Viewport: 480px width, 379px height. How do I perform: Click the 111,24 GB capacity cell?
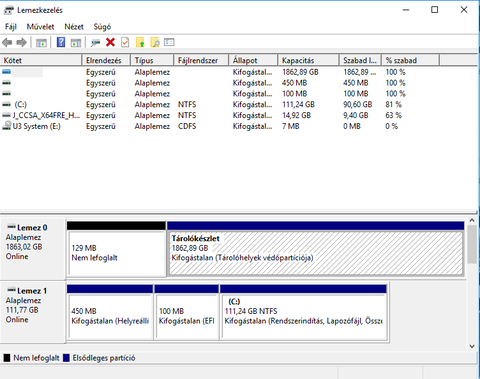point(298,105)
